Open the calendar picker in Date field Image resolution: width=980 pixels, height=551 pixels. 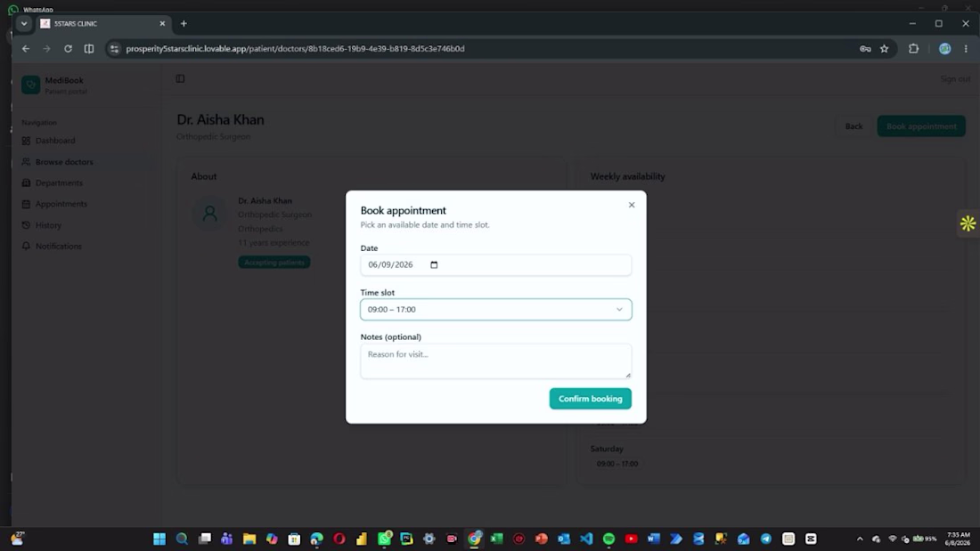pyautogui.click(x=434, y=265)
